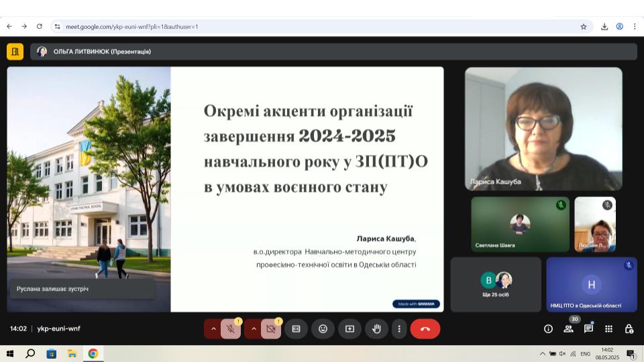Raise your hand in the meeting
The image size is (644, 362).
pyautogui.click(x=376, y=328)
